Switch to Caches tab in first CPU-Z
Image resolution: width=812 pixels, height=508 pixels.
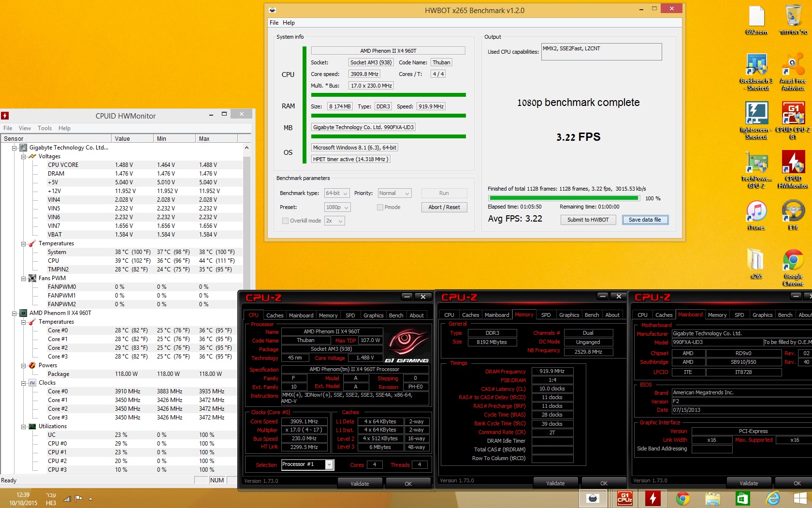click(275, 315)
